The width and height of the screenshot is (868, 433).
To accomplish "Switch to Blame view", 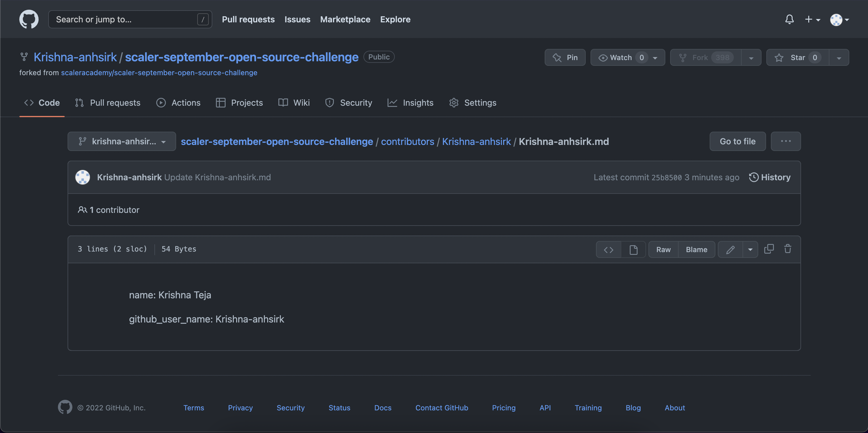I will tap(696, 249).
